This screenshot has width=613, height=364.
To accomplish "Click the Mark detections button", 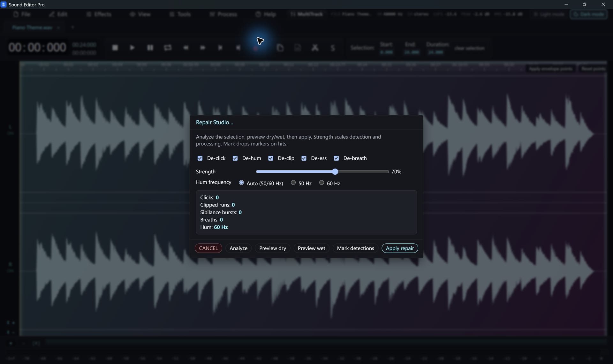I will coord(355,248).
